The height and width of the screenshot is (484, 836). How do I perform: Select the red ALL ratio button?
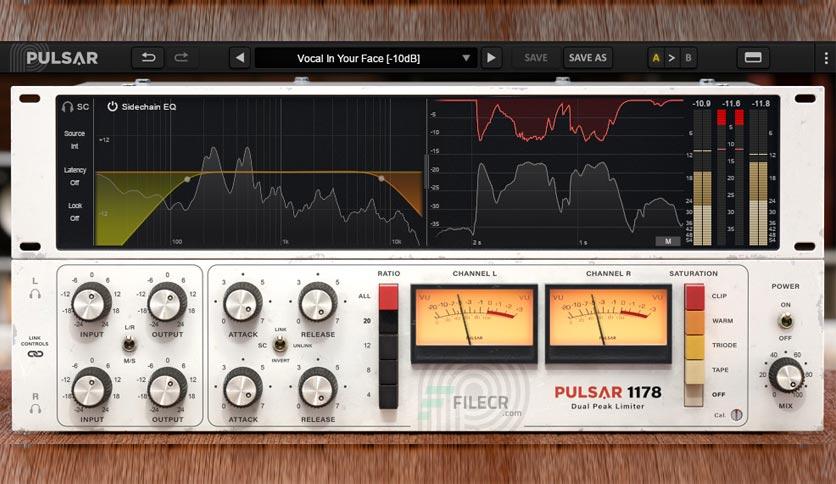coord(388,297)
